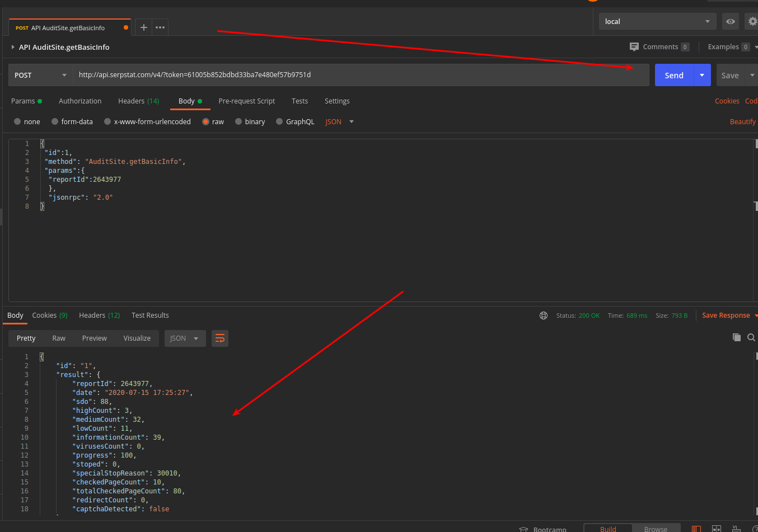Open the Tests tab
The height and width of the screenshot is (532, 758).
(x=300, y=101)
